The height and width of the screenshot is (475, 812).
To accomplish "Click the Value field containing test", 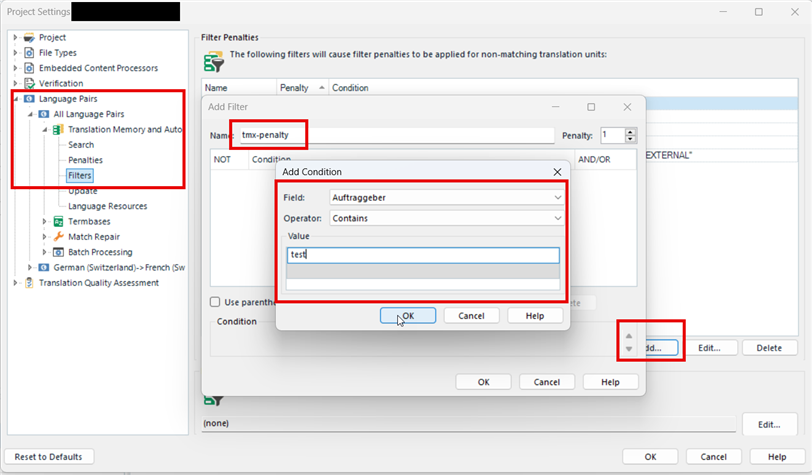I will [423, 255].
